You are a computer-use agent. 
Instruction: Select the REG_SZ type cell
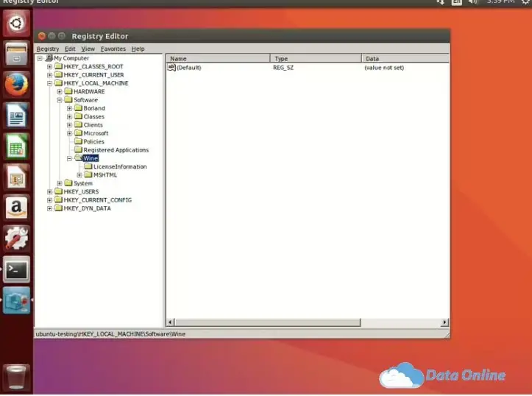coord(283,68)
